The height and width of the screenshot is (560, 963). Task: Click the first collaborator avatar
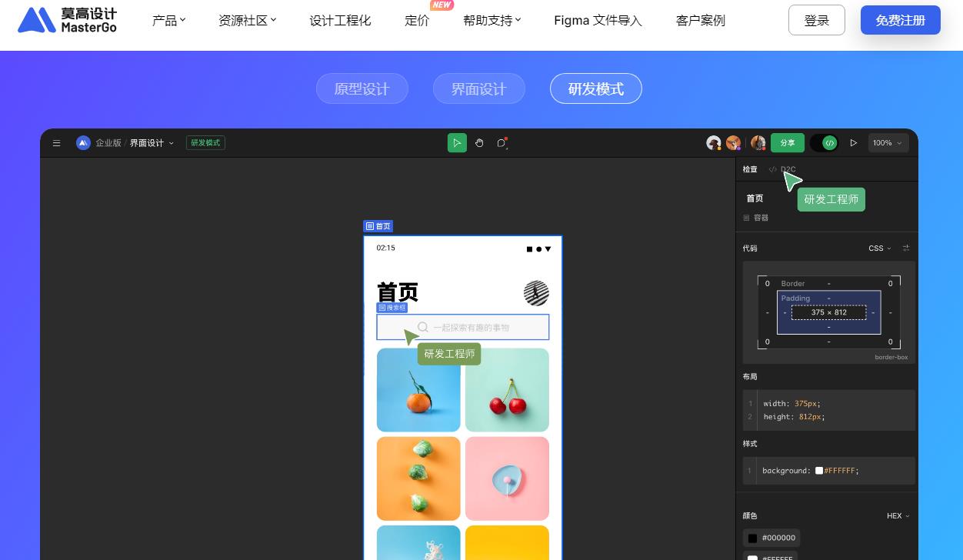point(714,143)
